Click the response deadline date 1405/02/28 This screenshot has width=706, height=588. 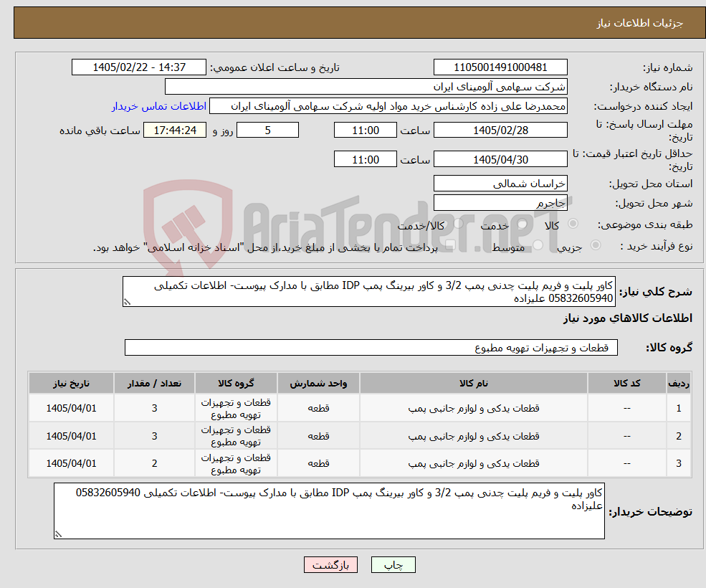point(500,131)
